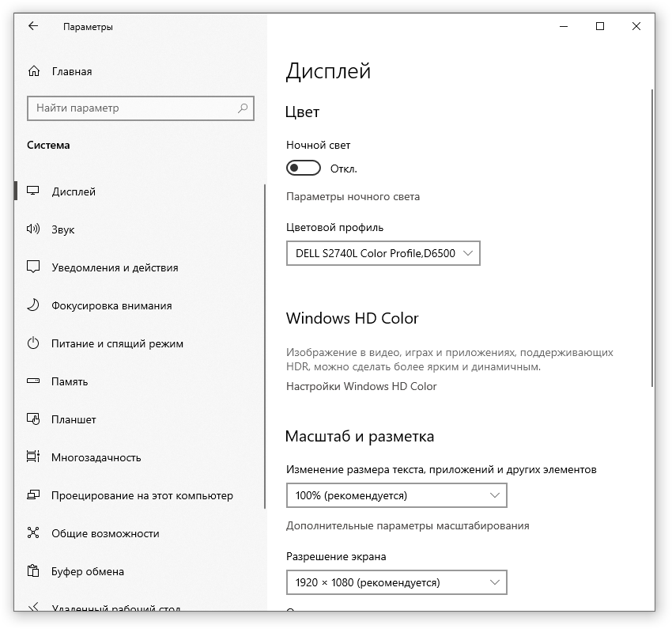The image size is (672, 629).
Task: Select the Память storage icon
Action: pyautogui.click(x=33, y=381)
